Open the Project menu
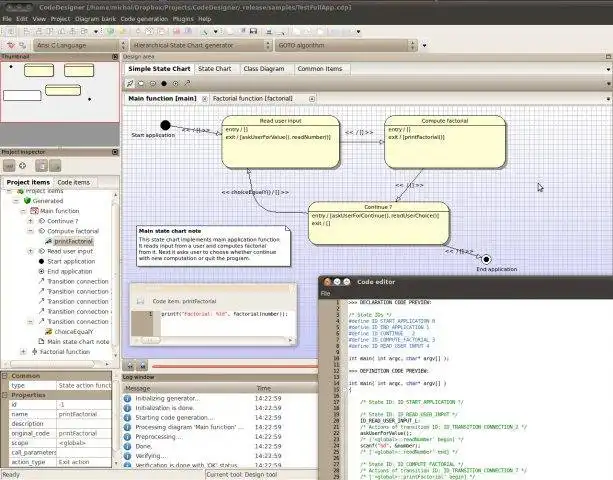 (x=60, y=19)
